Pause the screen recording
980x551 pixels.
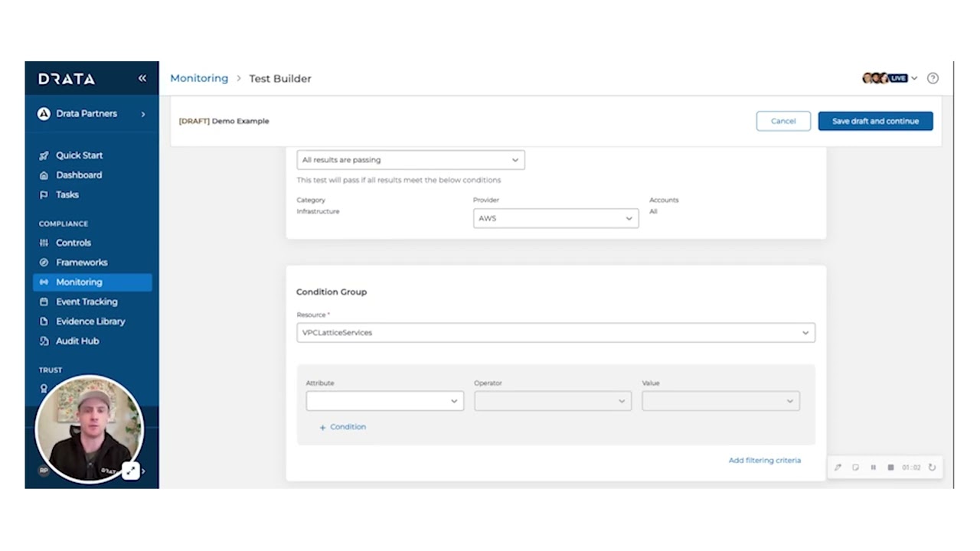[x=873, y=468]
